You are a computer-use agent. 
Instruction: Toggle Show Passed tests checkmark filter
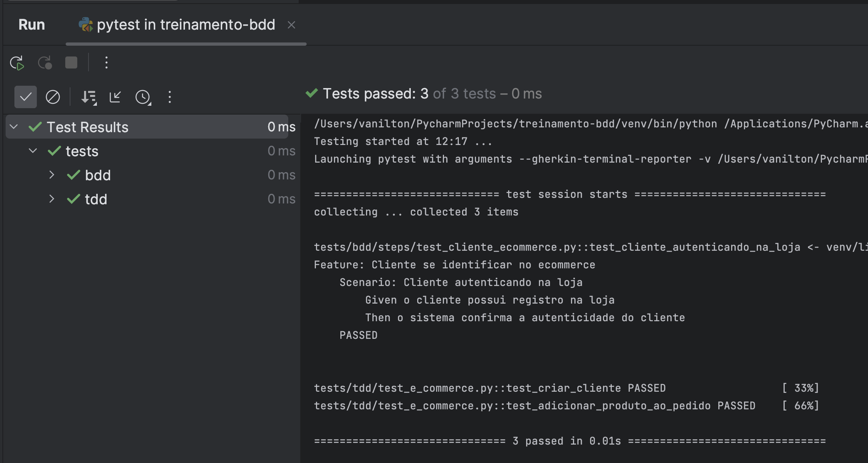tap(26, 97)
